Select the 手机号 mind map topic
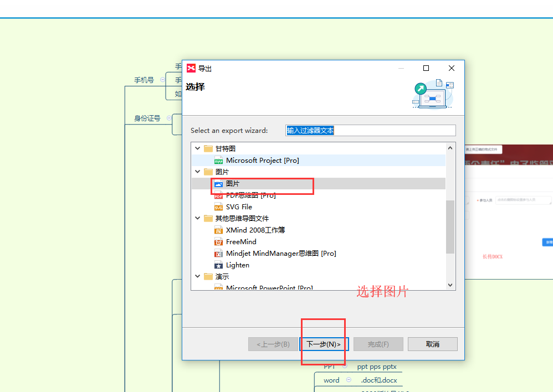The image size is (553, 392). point(144,80)
